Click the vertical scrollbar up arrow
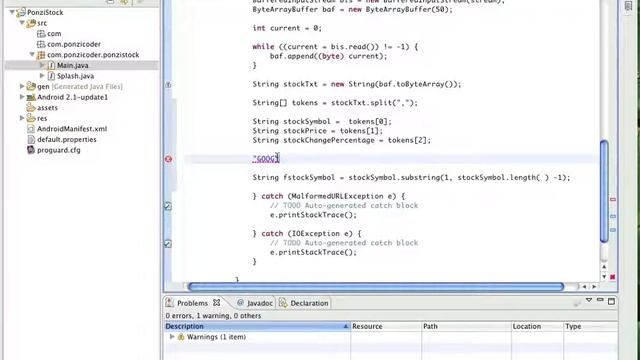 click(x=604, y=267)
